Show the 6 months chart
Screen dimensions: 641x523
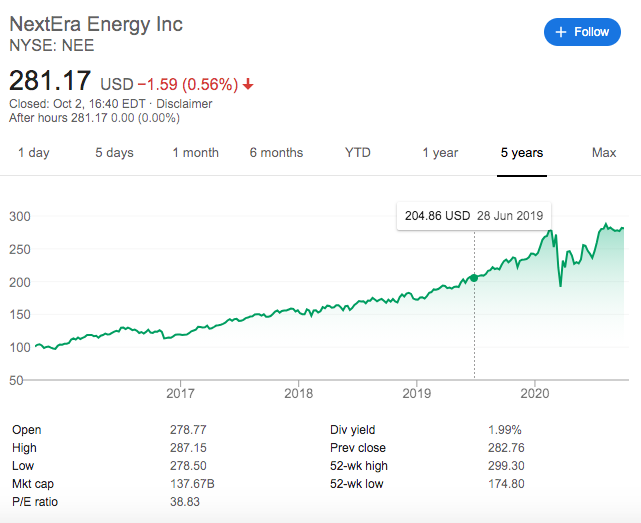276,153
